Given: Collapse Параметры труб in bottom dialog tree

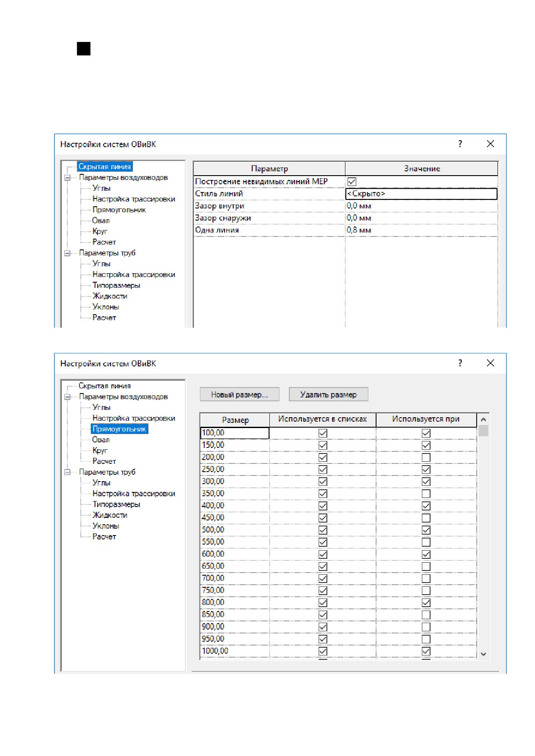Looking at the screenshot, I should tap(67, 472).
